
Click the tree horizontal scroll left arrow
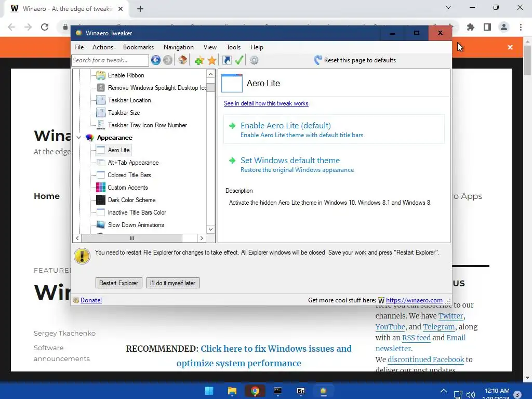(x=77, y=238)
